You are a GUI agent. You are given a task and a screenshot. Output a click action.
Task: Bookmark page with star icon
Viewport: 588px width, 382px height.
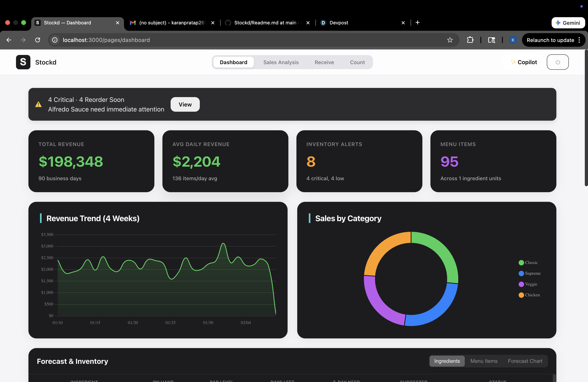pos(450,40)
